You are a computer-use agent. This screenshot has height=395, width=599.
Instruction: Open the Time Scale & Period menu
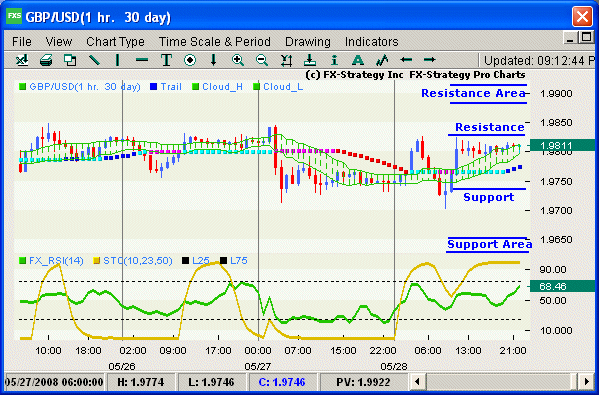(x=215, y=42)
